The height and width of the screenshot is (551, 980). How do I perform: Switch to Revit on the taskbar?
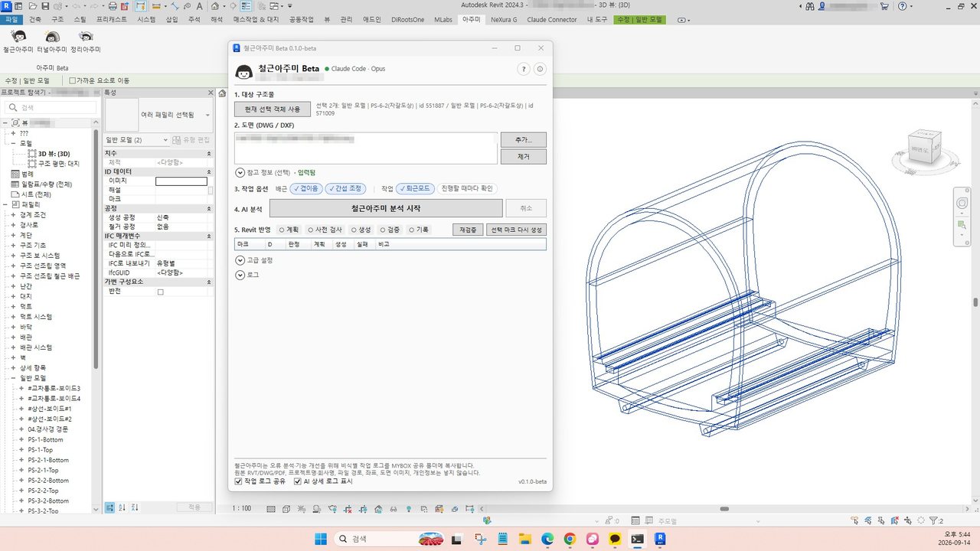[x=659, y=539]
